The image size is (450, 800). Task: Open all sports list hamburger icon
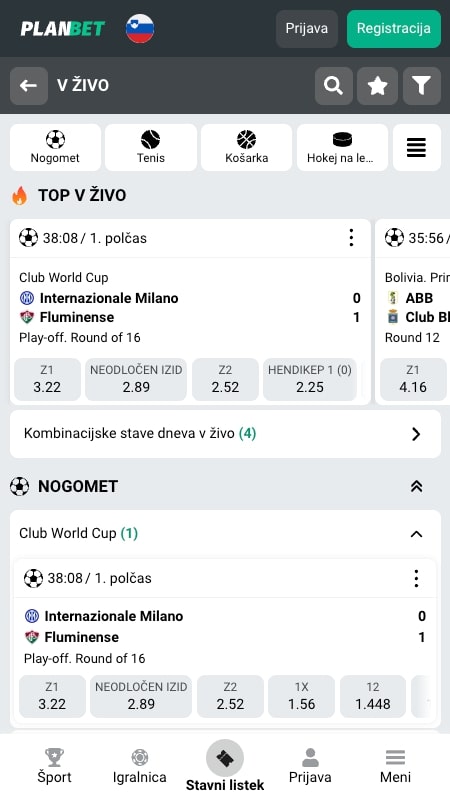[x=416, y=147]
